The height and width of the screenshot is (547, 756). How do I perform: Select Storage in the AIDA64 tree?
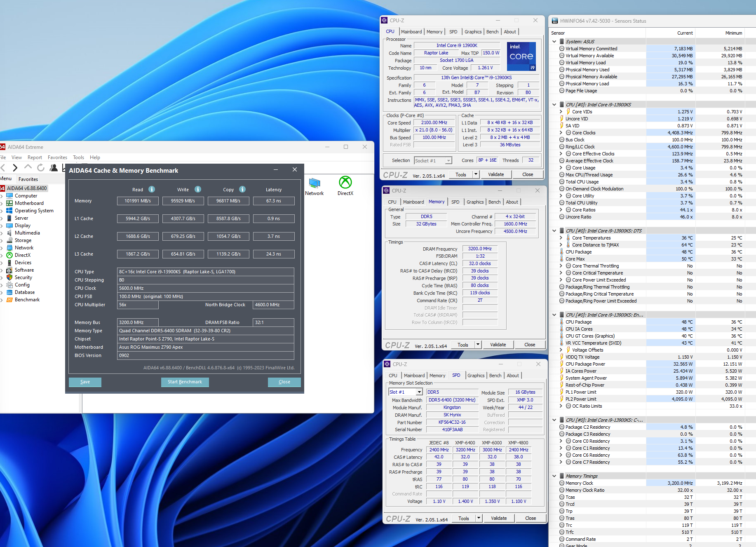23,240
